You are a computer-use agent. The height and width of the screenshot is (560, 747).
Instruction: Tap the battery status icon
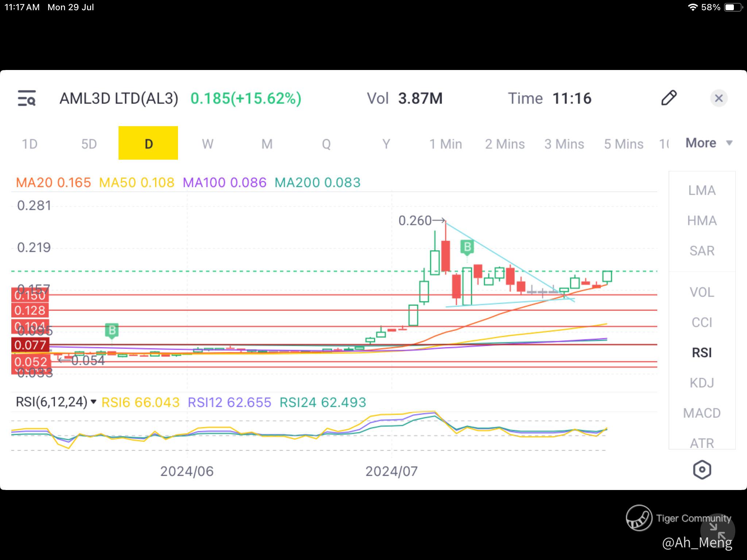[733, 7]
